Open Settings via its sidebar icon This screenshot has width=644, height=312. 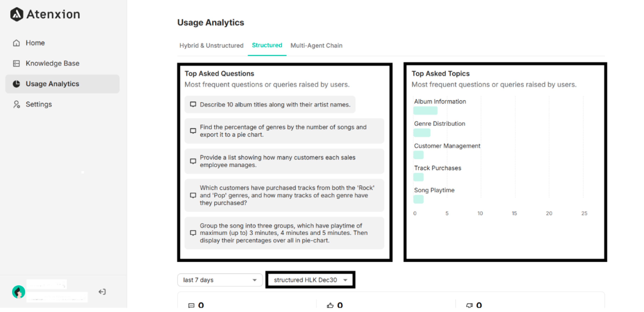coord(16,104)
